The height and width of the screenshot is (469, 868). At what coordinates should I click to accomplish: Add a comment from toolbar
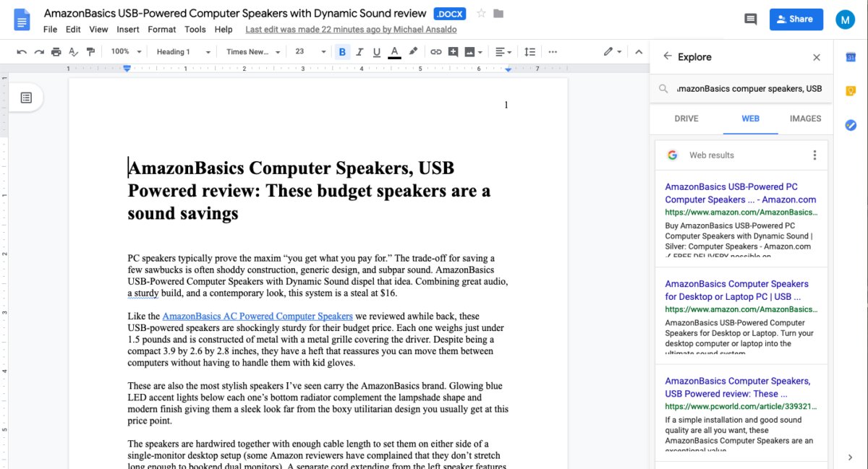tap(454, 52)
